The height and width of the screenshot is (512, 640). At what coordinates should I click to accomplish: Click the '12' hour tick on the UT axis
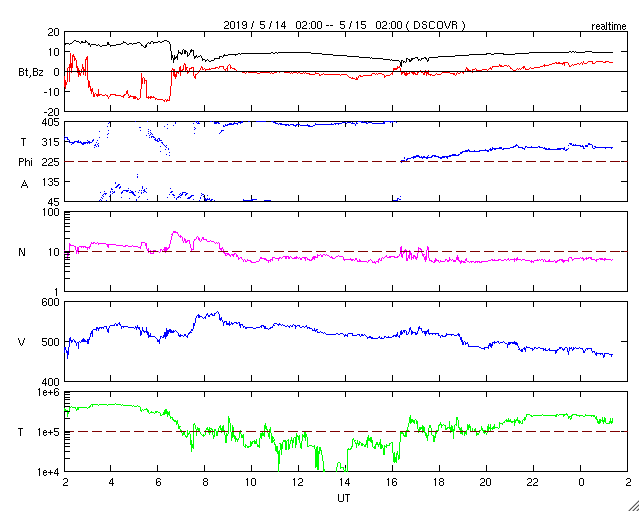pos(299,483)
